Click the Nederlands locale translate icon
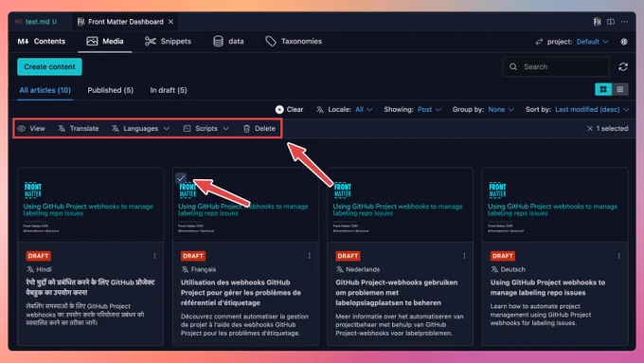Viewport: 644px width, 363px height. pos(340,270)
